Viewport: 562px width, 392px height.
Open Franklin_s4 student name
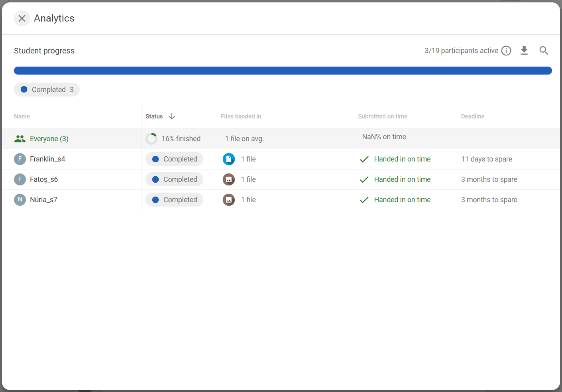tap(47, 159)
